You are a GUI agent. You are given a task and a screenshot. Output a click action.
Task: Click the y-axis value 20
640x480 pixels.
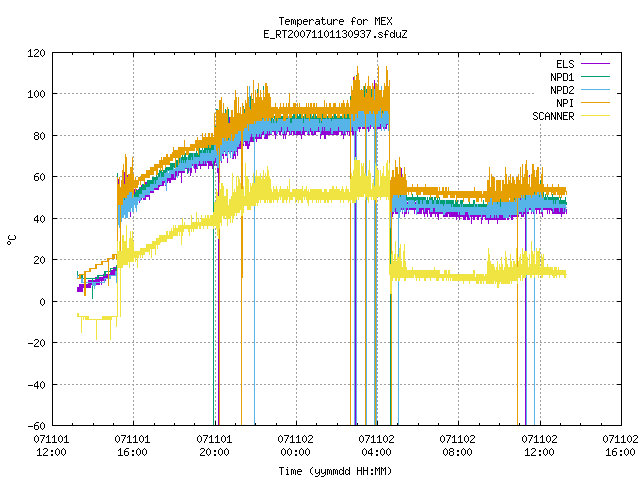point(40,260)
